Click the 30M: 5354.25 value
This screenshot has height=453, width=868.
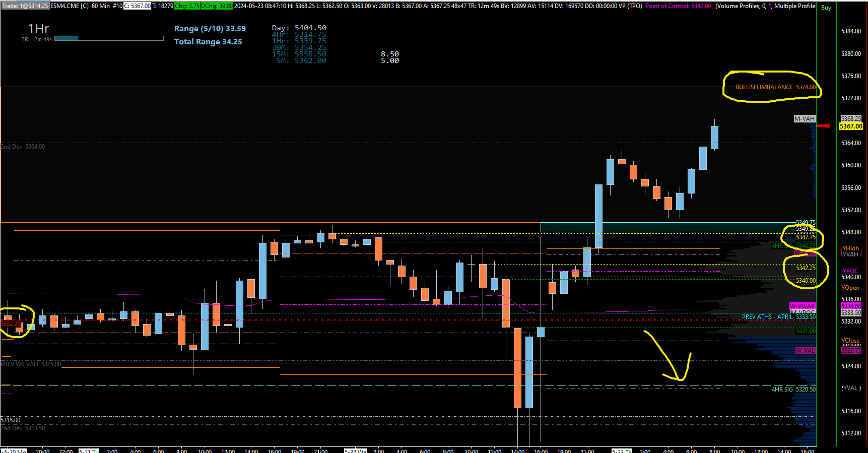tap(299, 47)
